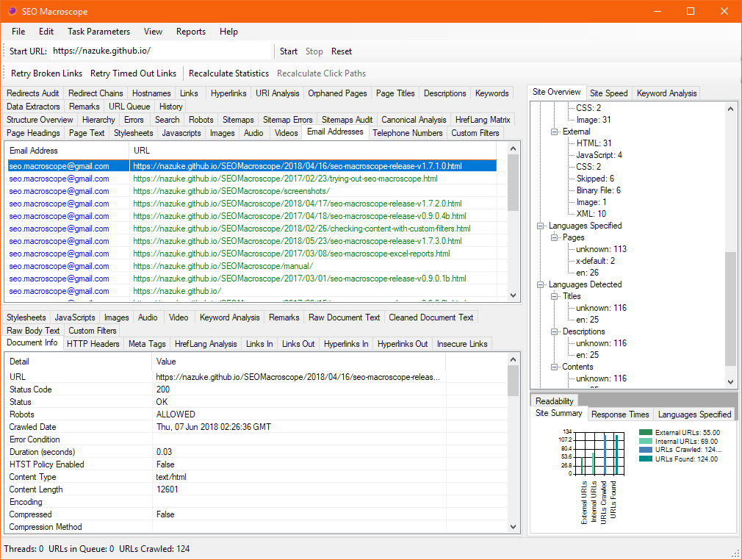Start the crawl with the Start button
742x560 pixels.
288,51
